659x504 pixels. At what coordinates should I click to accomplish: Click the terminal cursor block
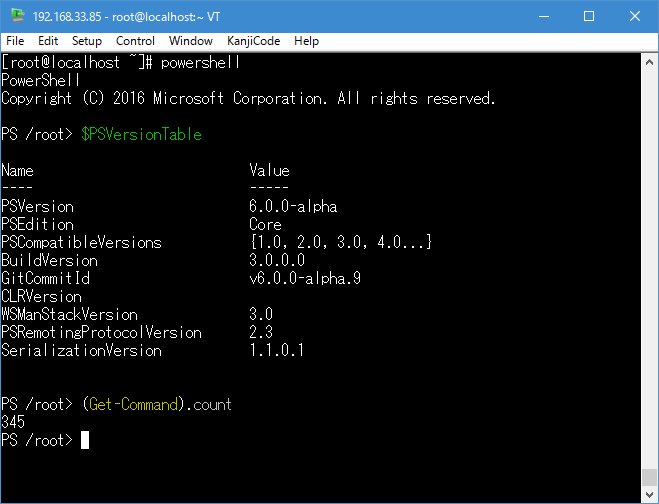pyautogui.click(x=85, y=440)
